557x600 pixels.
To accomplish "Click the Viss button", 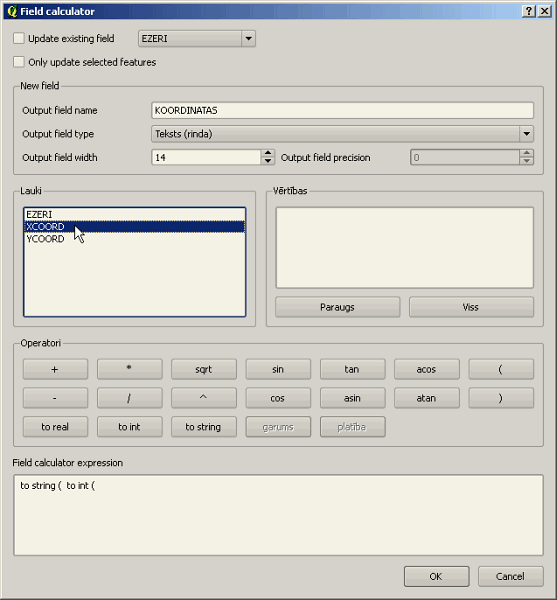I will [471, 307].
